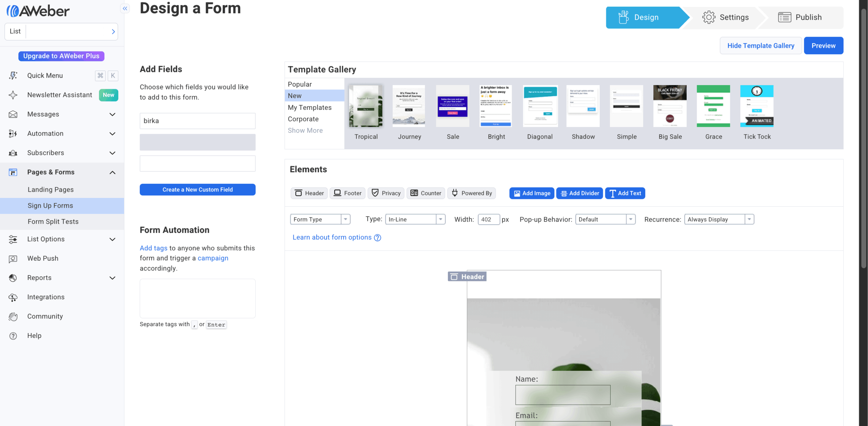
Task: Expand the Subscribers menu chevron
Action: pyautogui.click(x=113, y=153)
